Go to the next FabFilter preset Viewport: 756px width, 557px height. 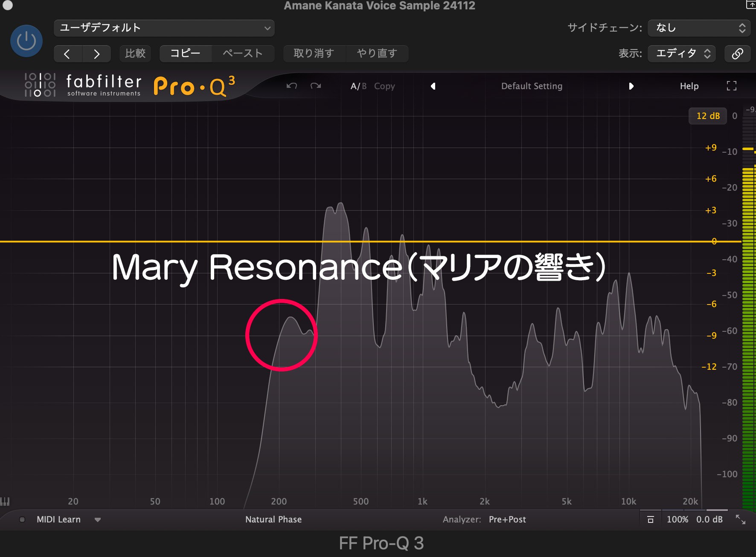(631, 86)
